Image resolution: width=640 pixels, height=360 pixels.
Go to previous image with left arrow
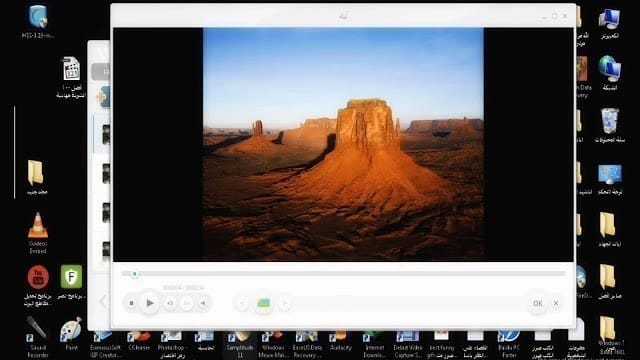pos(242,303)
